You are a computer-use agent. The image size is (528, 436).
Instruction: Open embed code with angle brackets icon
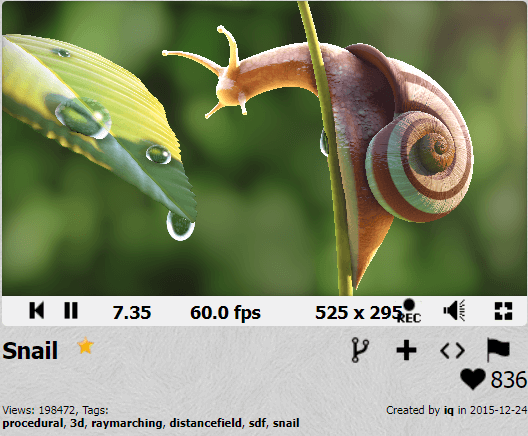pos(453,350)
